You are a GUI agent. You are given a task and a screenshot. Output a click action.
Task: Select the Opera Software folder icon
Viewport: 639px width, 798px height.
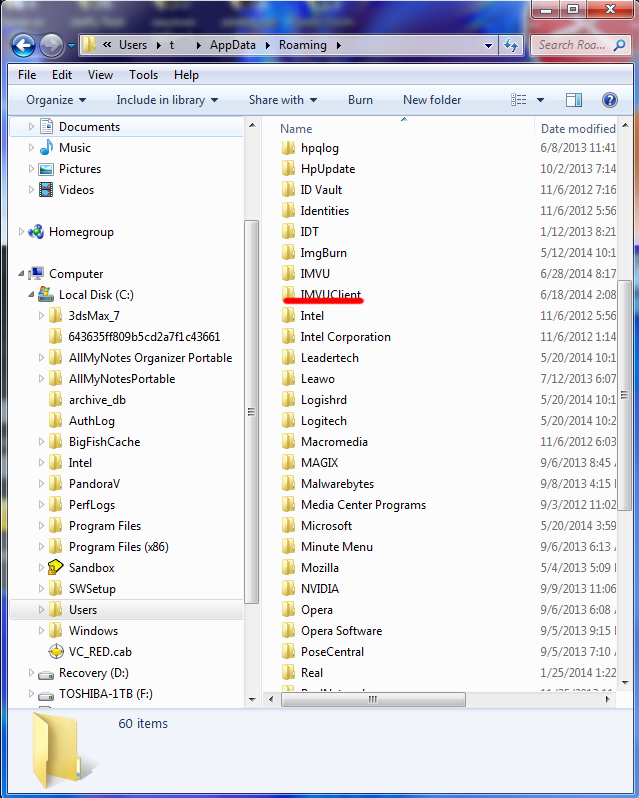point(288,631)
